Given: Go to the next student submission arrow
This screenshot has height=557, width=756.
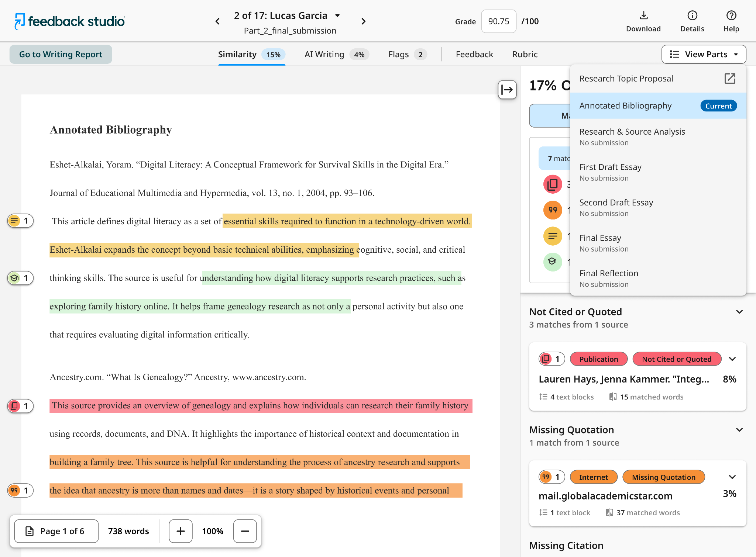Looking at the screenshot, I should click(363, 21).
